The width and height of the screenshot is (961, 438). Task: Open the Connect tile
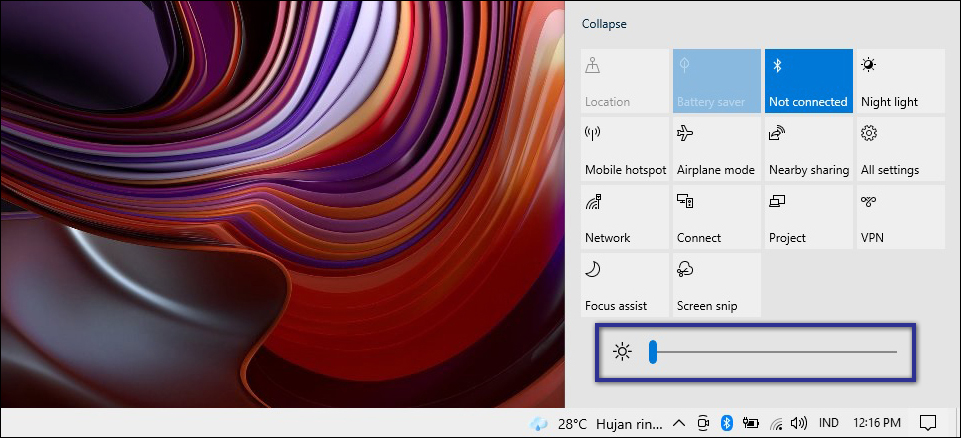tap(716, 217)
